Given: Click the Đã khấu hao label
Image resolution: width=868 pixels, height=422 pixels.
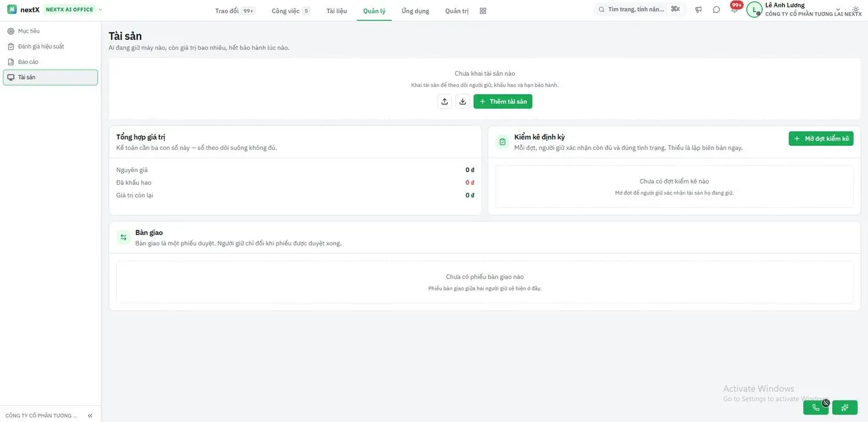Looking at the screenshot, I should (134, 183).
